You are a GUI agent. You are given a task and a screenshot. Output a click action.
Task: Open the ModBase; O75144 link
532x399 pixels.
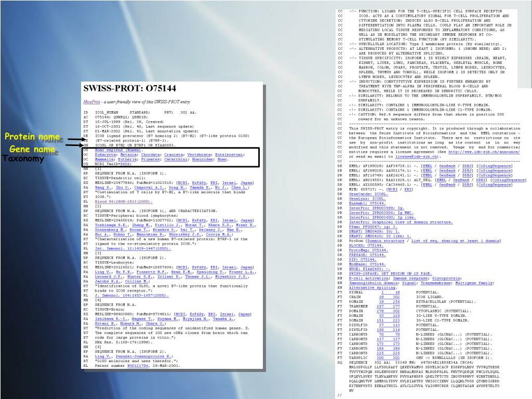(367, 264)
